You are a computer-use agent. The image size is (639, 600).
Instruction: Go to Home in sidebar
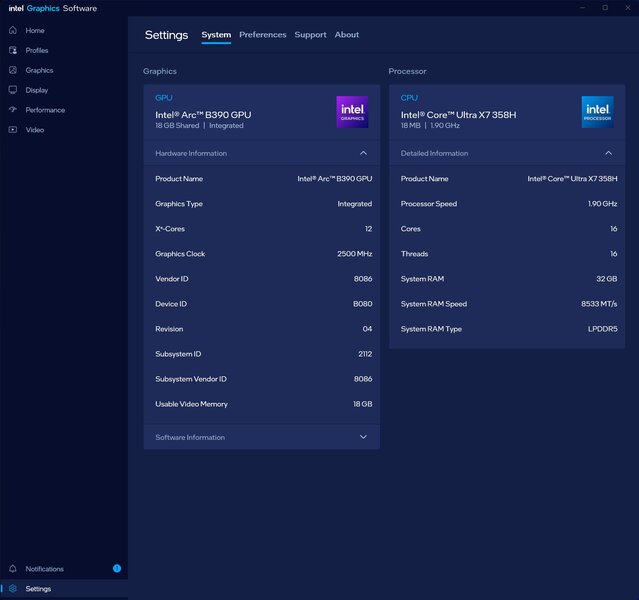35,31
